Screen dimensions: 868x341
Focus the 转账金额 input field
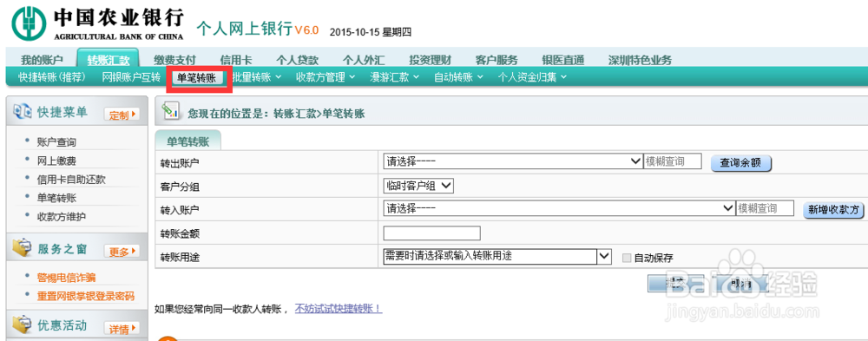(431, 233)
